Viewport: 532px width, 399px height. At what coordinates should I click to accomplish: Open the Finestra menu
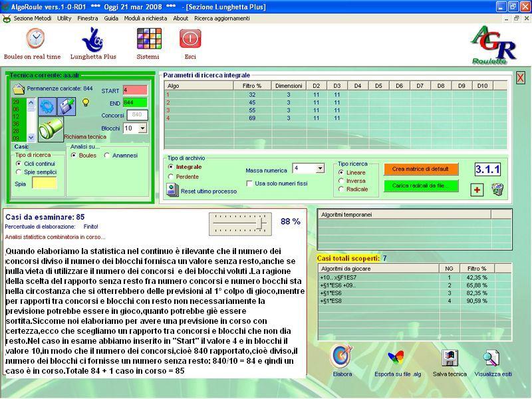pyautogui.click(x=88, y=19)
